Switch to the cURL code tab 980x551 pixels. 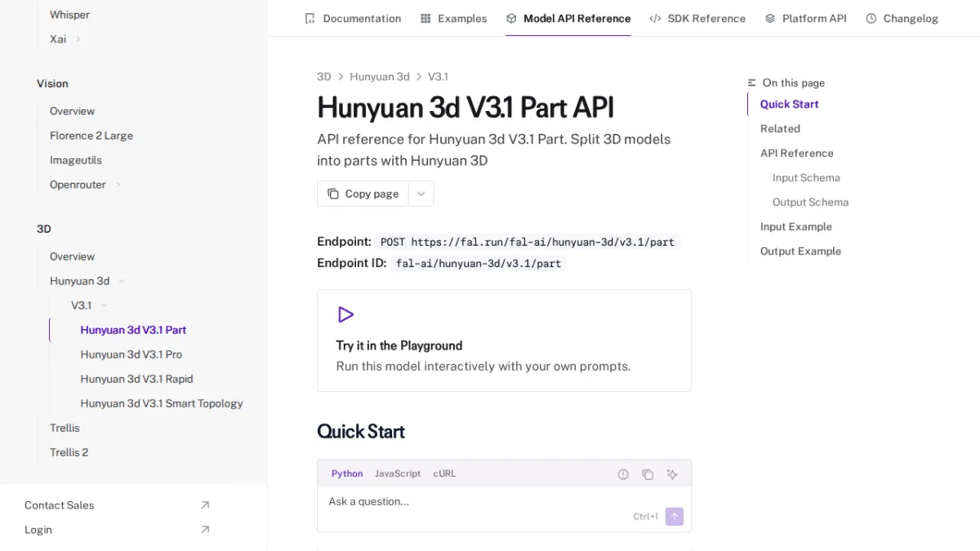[x=444, y=473]
